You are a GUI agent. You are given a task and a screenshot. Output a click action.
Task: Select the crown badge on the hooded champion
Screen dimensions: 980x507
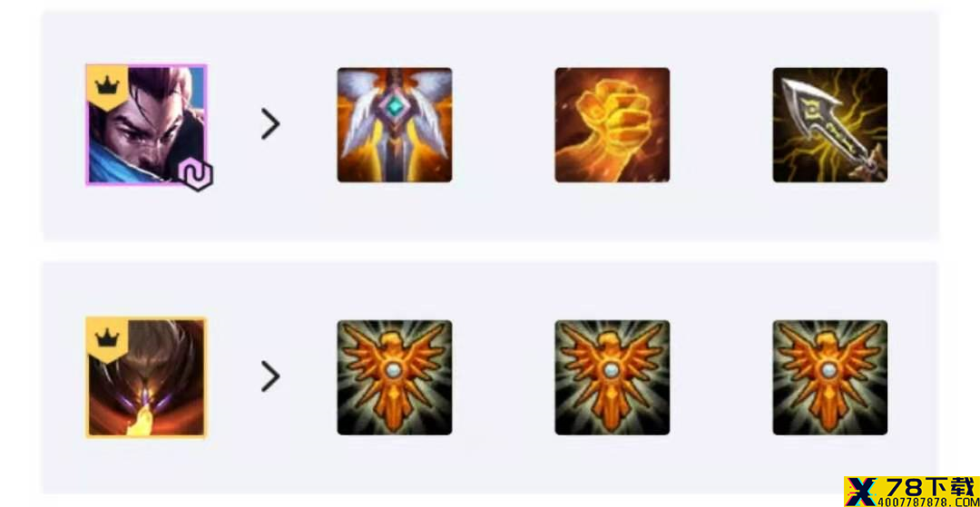[x=107, y=338]
